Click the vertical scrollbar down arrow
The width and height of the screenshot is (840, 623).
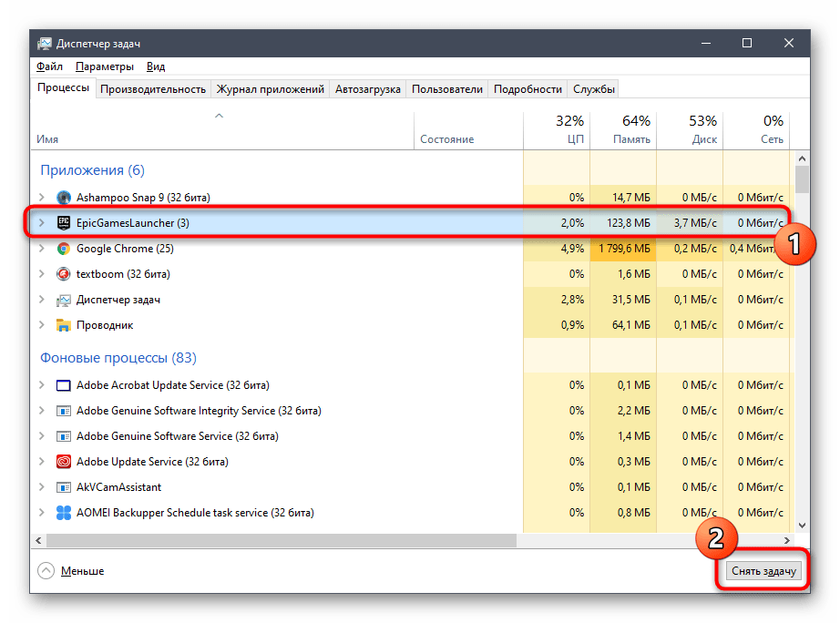pyautogui.click(x=802, y=525)
